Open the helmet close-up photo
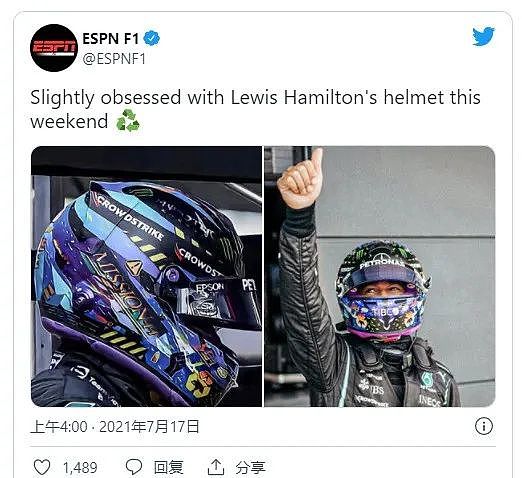522x478 pixels. 146,276
